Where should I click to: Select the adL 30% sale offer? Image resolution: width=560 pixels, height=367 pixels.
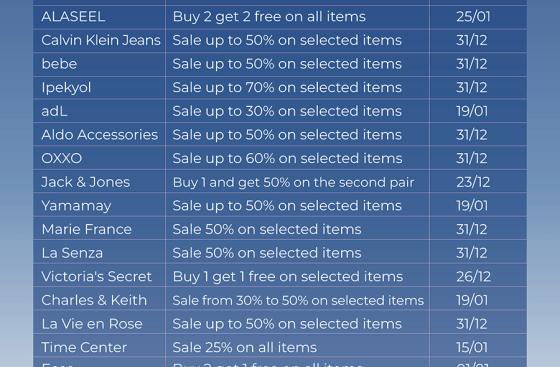coord(287,111)
